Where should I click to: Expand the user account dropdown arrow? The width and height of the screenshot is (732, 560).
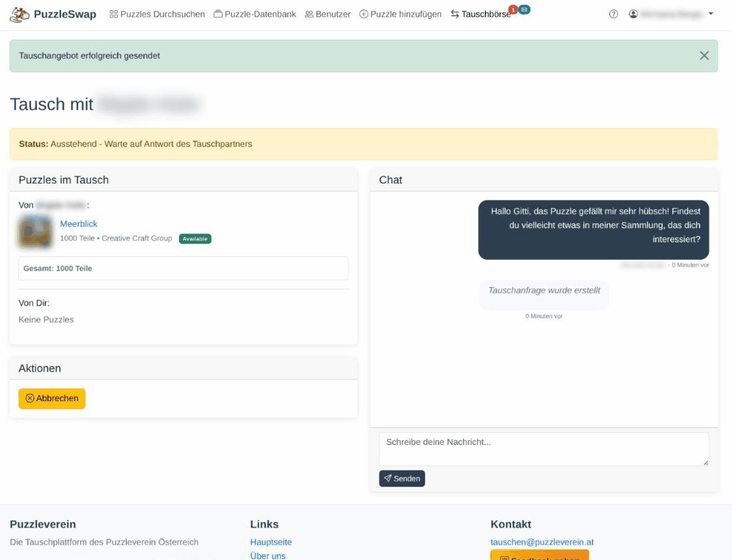711,14
